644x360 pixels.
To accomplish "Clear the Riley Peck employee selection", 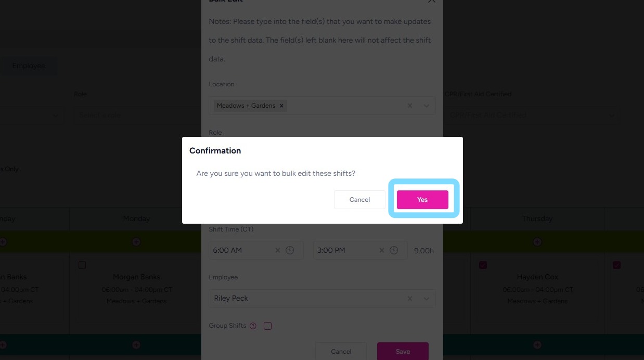I will coord(410,299).
